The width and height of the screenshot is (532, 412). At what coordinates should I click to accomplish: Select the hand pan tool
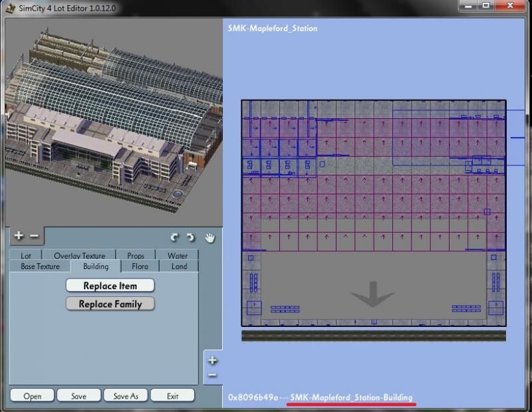click(x=210, y=238)
